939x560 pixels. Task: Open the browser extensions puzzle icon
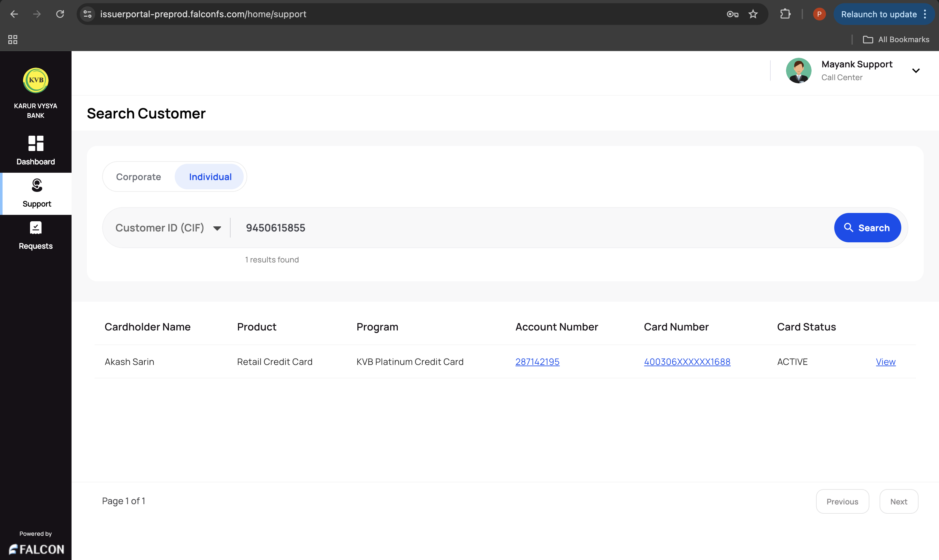point(785,14)
